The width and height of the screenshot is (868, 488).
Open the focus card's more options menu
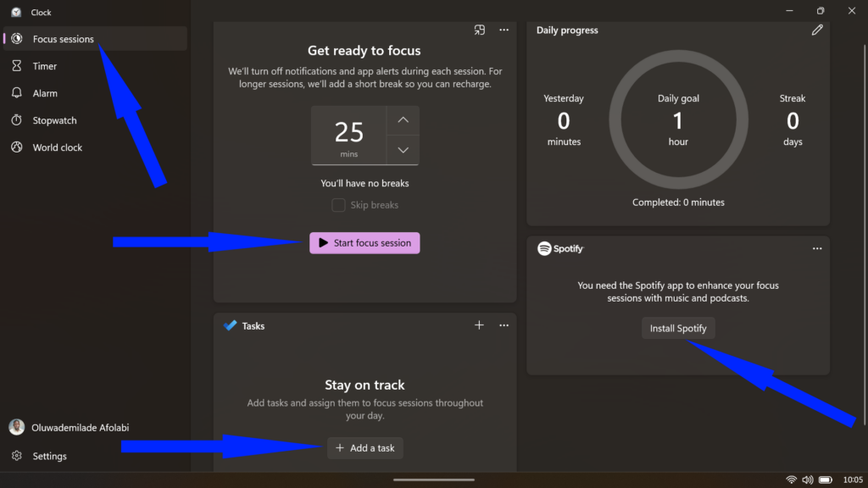tap(504, 29)
